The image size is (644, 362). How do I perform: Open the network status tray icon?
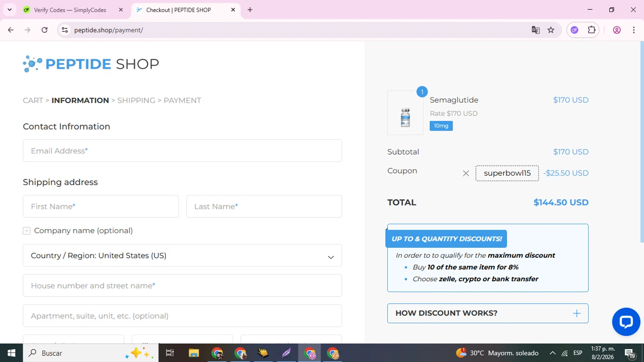click(565, 353)
